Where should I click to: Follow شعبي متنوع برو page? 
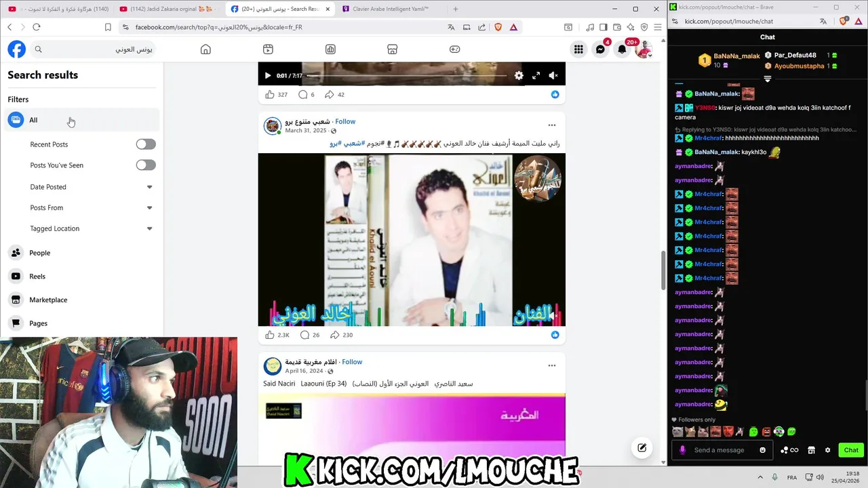pos(345,122)
